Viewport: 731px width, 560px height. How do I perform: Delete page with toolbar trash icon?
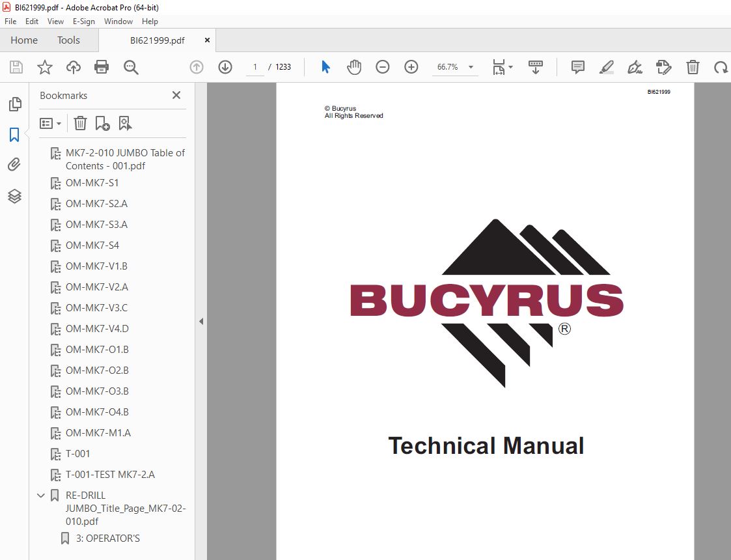pyautogui.click(x=693, y=67)
